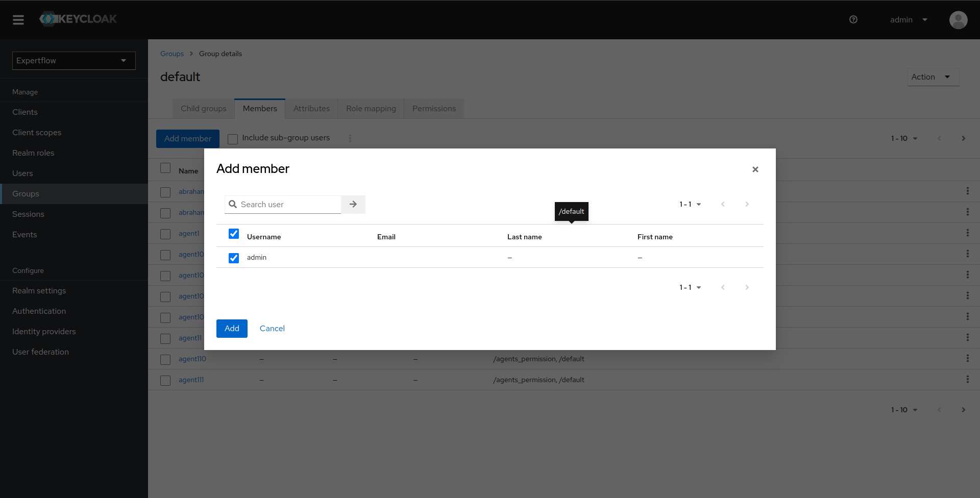Viewport: 980px width, 498px height.
Task: Select Users in the sidebar menu
Action: tap(22, 173)
